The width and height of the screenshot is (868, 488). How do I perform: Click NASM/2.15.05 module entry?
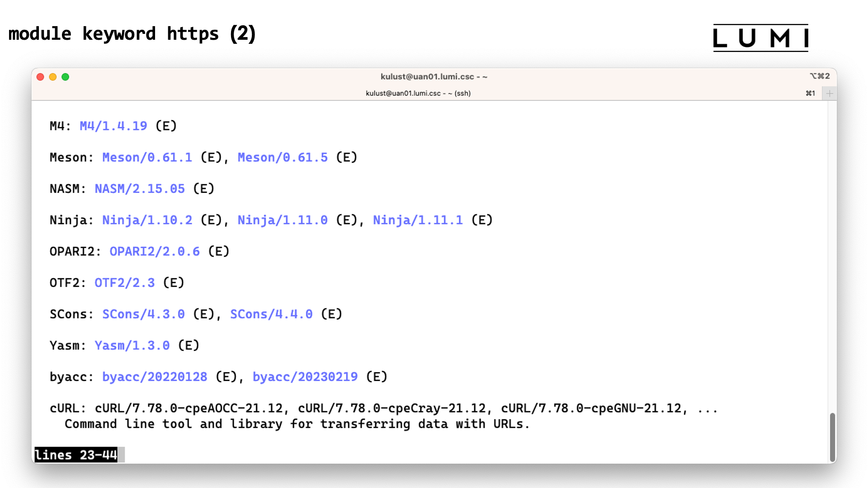(x=140, y=189)
